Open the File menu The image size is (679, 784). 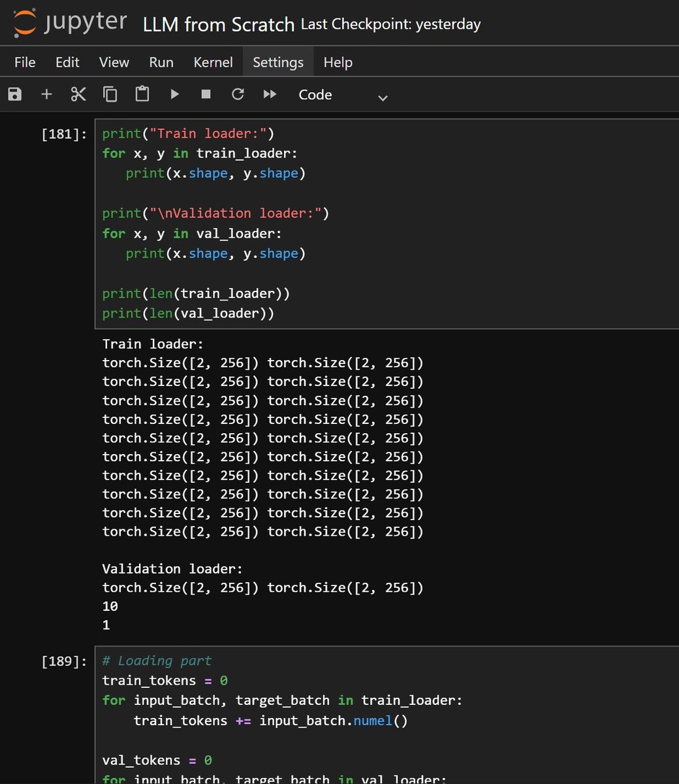25,62
